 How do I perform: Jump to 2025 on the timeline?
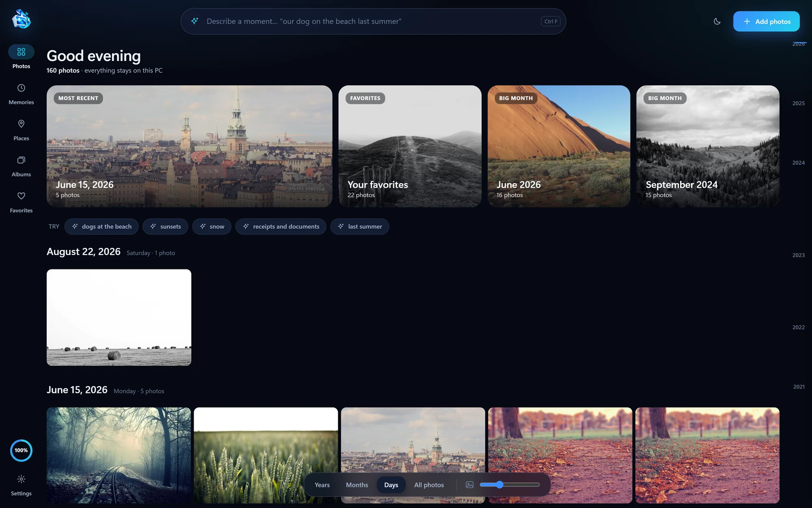(798, 103)
